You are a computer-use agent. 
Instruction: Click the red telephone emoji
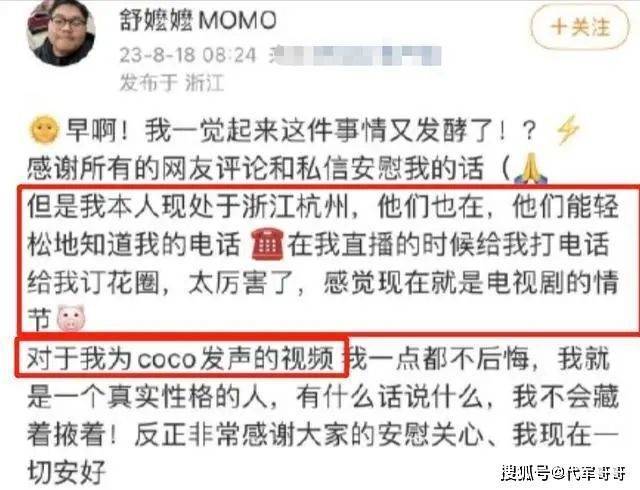coord(267,245)
